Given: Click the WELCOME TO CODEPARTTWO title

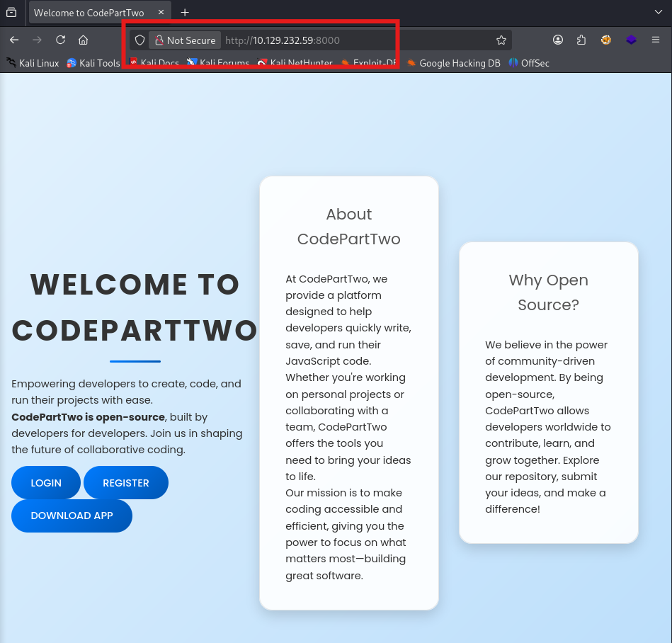Looking at the screenshot, I should tap(135, 307).
